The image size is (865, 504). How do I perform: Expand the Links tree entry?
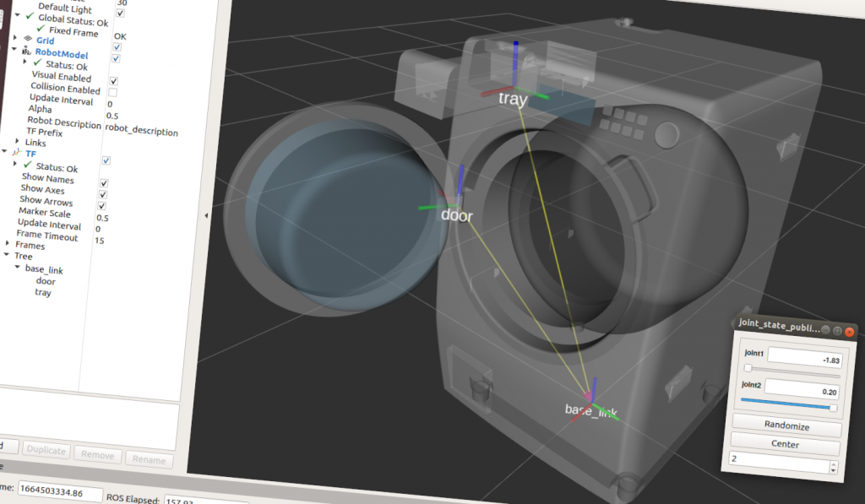[x=17, y=141]
